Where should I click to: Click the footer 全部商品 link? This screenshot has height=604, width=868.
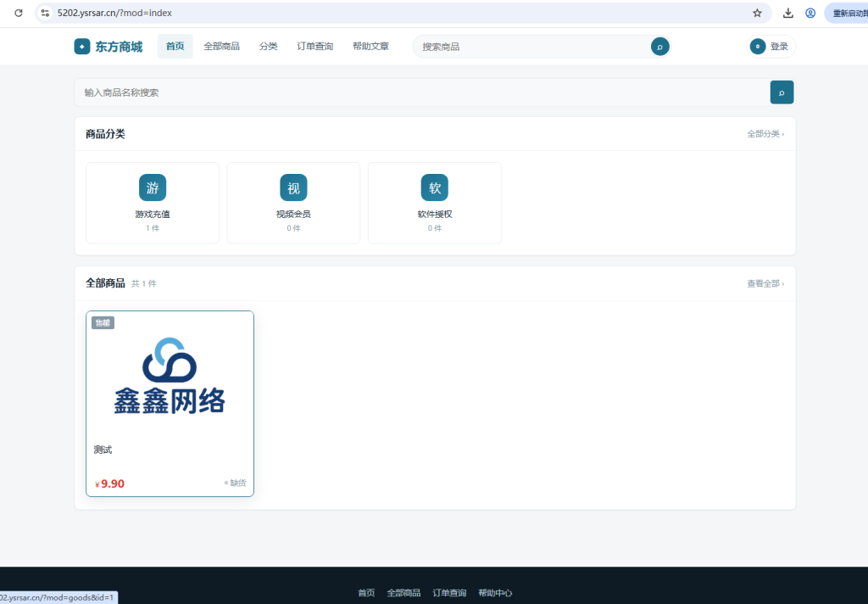(403, 593)
